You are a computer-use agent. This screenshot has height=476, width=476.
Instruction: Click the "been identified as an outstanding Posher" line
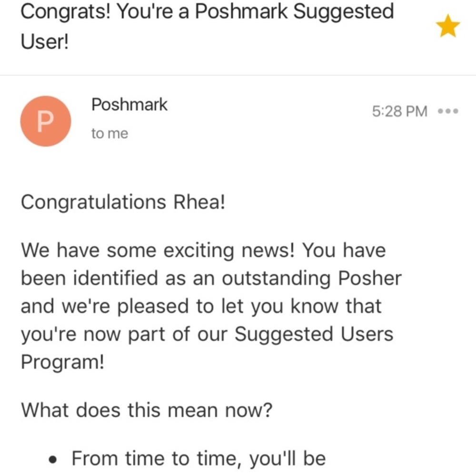(211, 278)
